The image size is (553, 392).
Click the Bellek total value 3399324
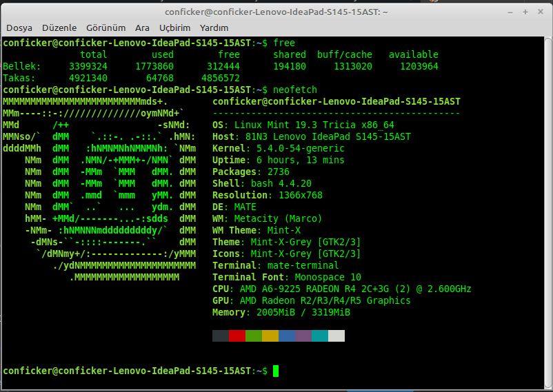(x=88, y=66)
